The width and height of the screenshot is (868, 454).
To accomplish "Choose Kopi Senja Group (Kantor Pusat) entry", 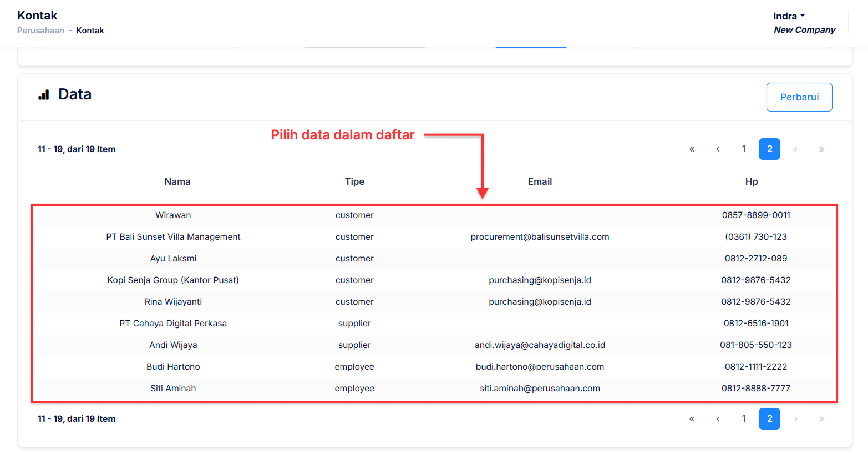I will click(173, 280).
